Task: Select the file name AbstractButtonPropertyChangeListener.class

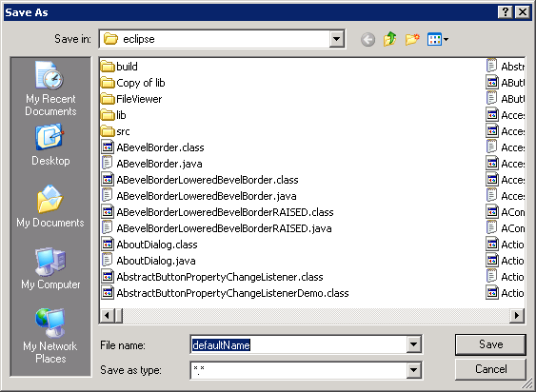Action: click(220, 277)
